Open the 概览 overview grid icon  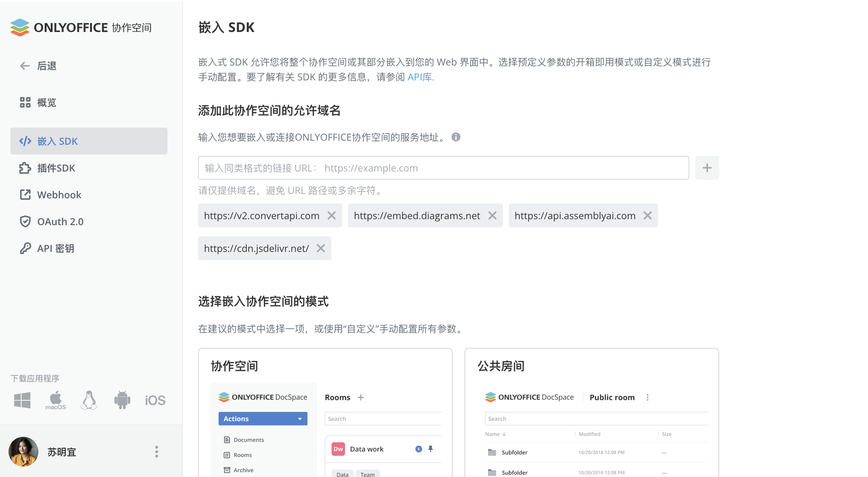[x=25, y=102]
